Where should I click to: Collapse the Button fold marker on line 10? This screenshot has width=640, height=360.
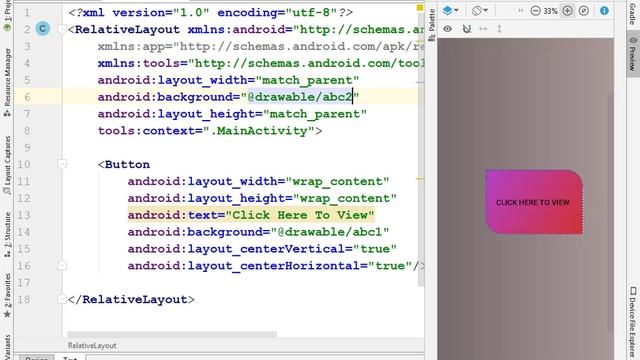tap(62, 164)
